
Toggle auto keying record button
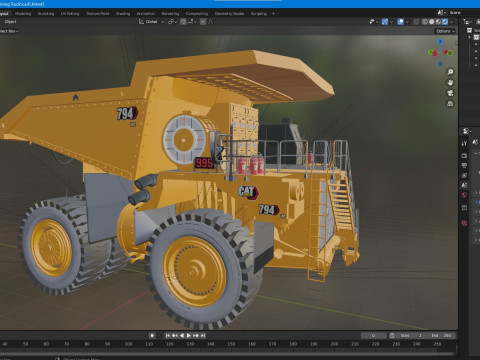pos(152,335)
